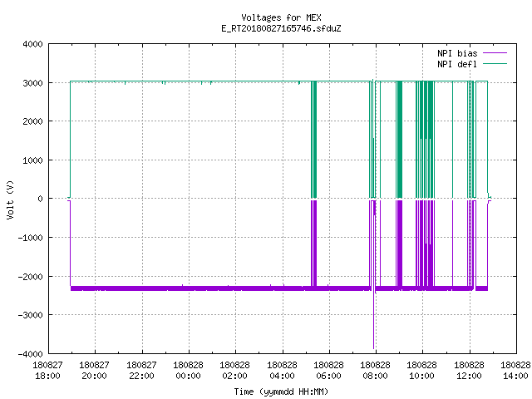The image size is (532, 399).
Task: Click the purple bias spike reaching -4000 V
Action: [x=374, y=319]
